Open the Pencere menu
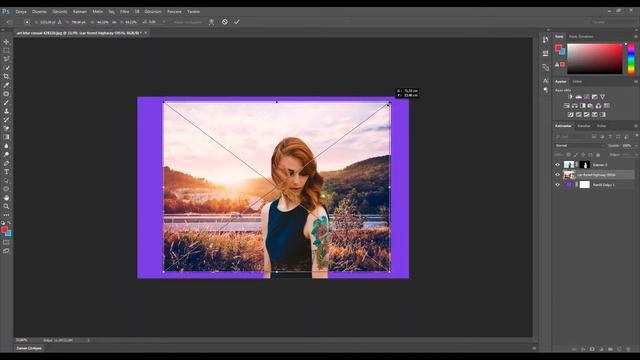This screenshot has width=640, height=360. point(174,11)
